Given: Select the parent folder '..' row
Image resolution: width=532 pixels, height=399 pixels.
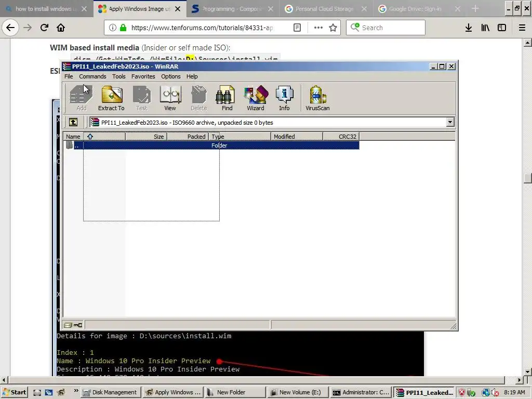Looking at the screenshot, I should tap(211, 145).
